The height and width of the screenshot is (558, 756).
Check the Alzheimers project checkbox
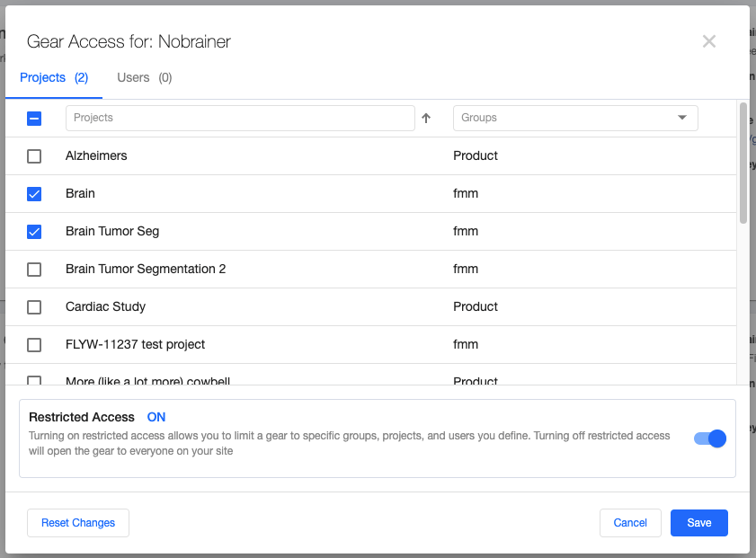click(x=34, y=155)
